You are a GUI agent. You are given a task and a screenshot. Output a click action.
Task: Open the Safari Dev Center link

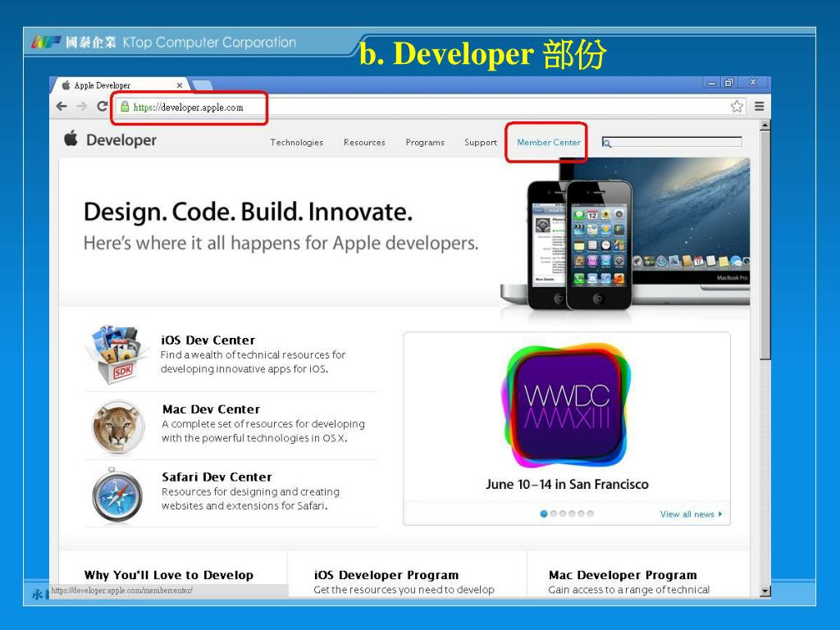tap(217, 477)
